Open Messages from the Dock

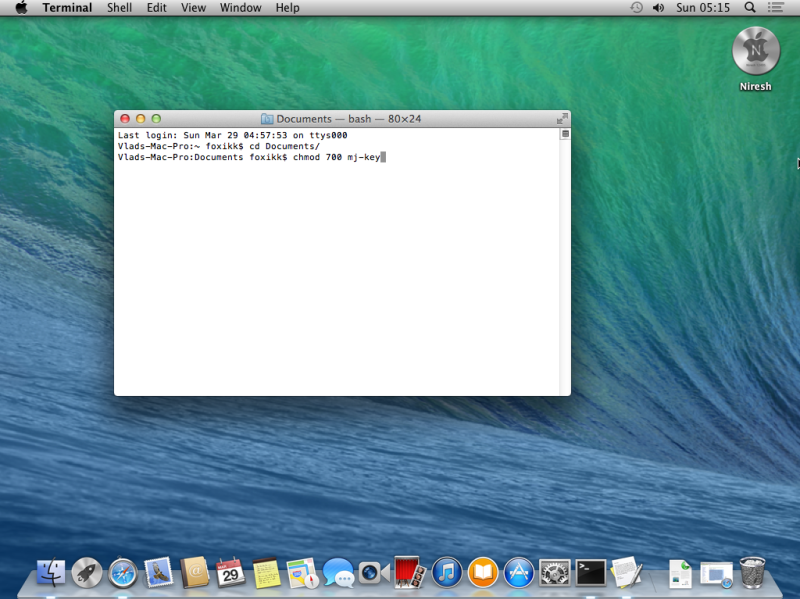[338, 572]
